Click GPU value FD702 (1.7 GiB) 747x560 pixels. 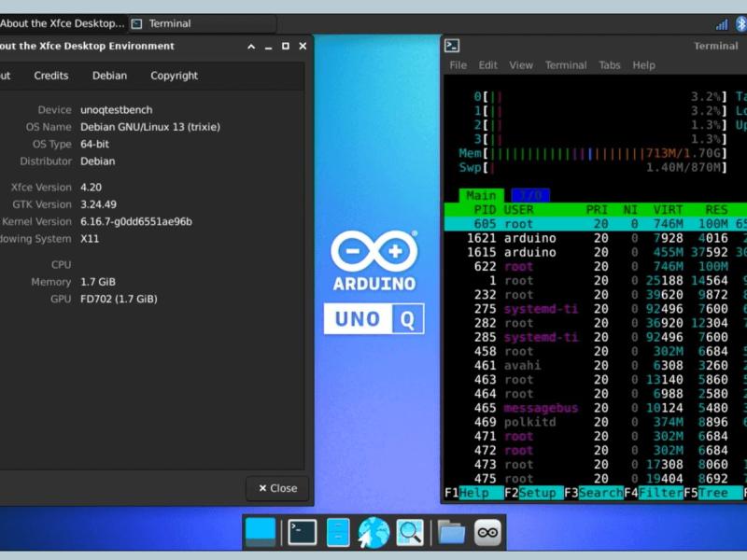click(x=119, y=299)
